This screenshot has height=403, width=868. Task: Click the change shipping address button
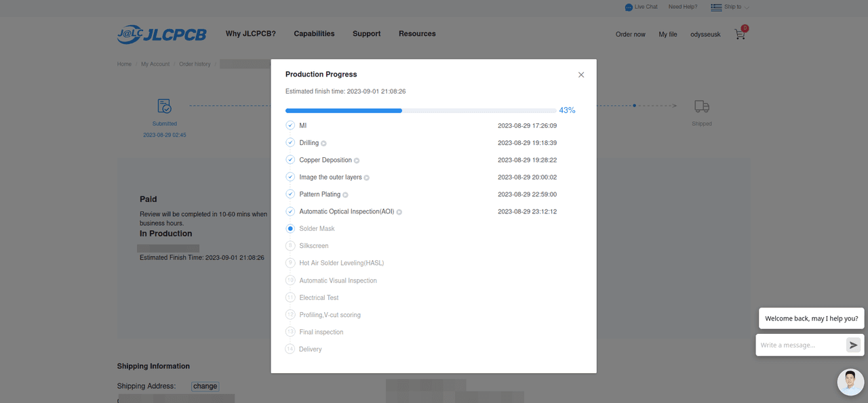[205, 386]
